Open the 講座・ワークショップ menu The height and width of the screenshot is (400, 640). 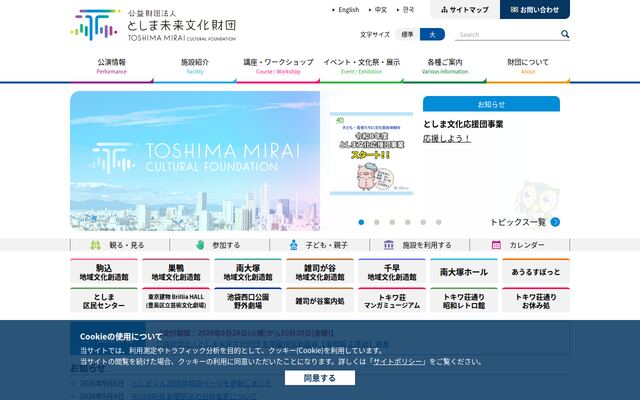pos(278,66)
